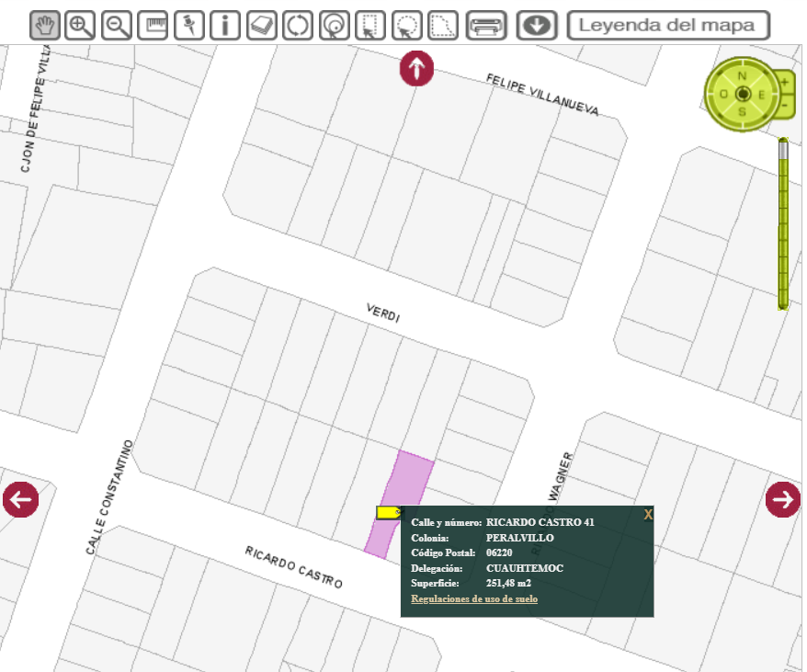Select the ruler measure tool

153,25
